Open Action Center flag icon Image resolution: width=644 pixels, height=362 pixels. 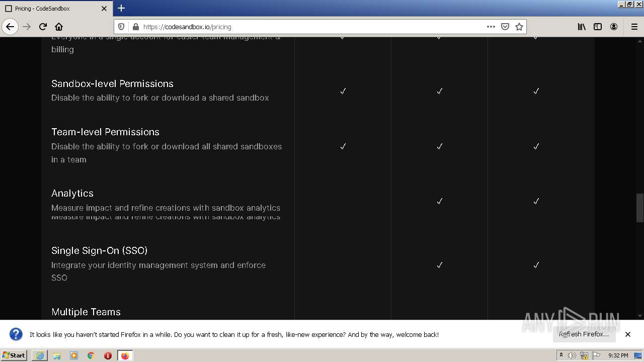[596, 355]
